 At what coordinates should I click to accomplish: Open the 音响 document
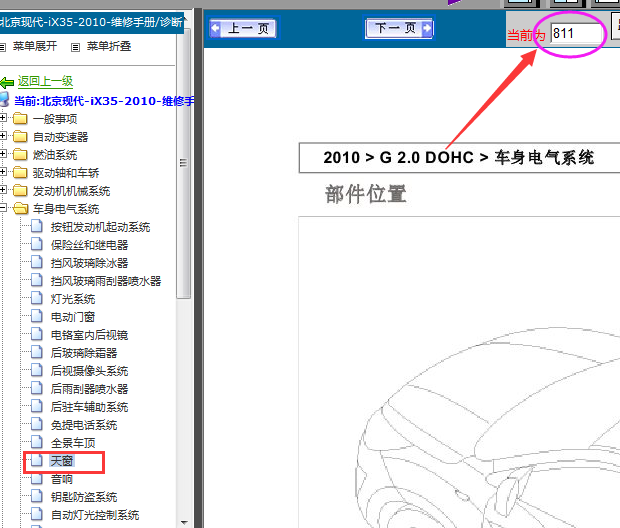[x=62, y=479]
